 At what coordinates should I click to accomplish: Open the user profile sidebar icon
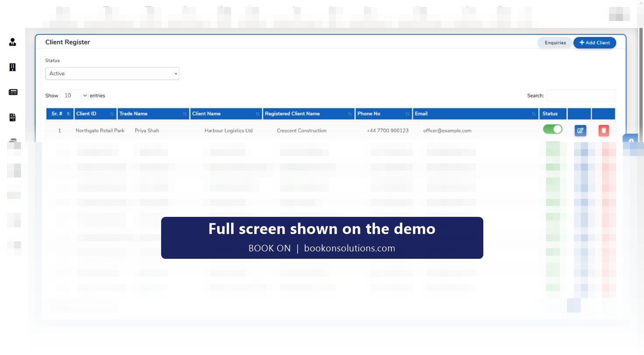click(x=13, y=42)
